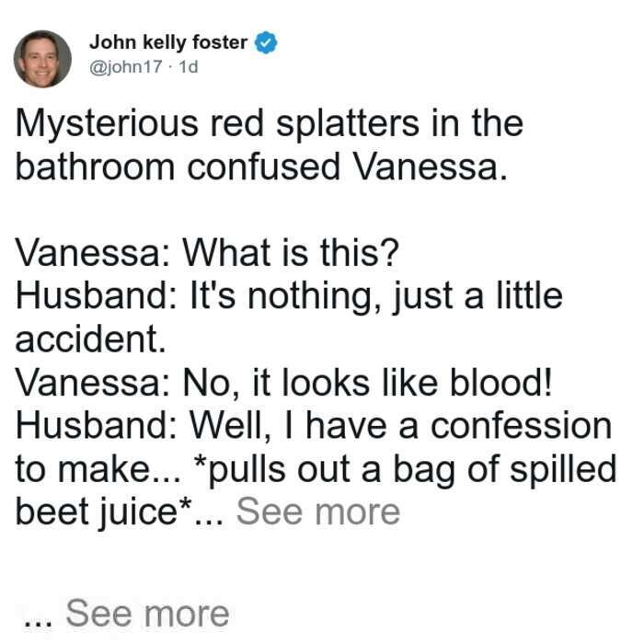This screenshot has width=644, height=644.
Task: Click the line Vanessa: What is this?
Action: pos(207,252)
